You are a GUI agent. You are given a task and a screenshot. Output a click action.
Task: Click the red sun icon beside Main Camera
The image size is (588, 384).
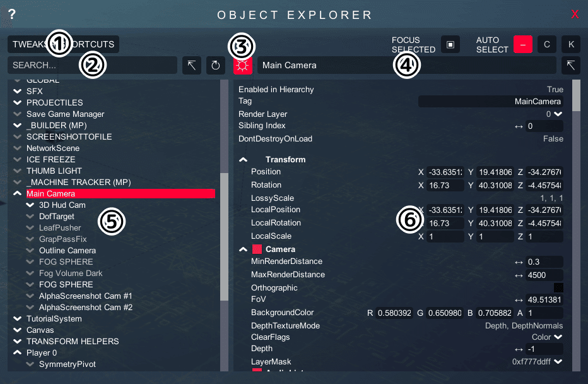pyautogui.click(x=243, y=66)
